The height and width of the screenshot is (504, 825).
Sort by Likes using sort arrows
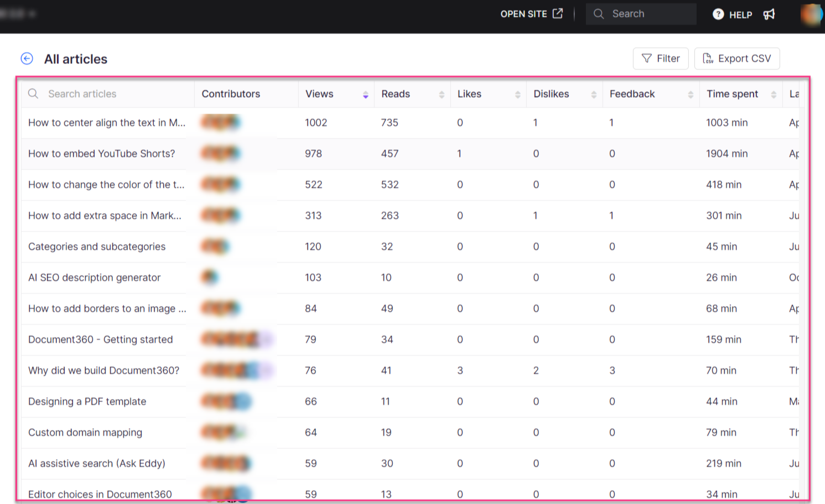point(517,95)
